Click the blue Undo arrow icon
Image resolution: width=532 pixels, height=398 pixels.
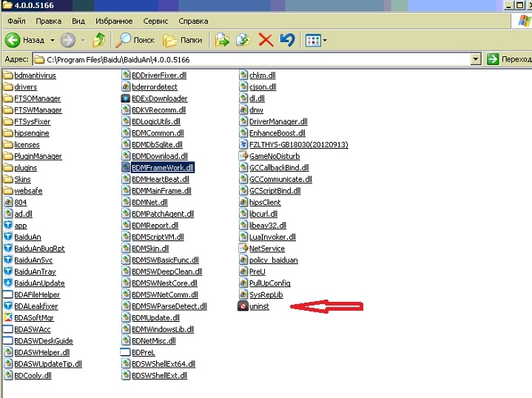[287, 40]
